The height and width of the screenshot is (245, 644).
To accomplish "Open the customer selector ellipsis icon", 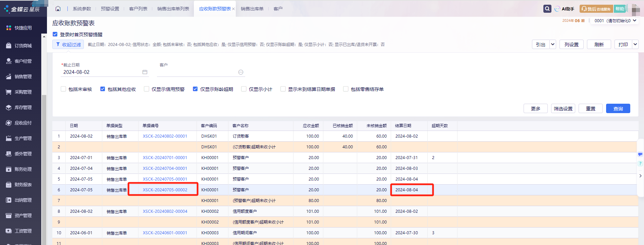I will click(x=241, y=72).
